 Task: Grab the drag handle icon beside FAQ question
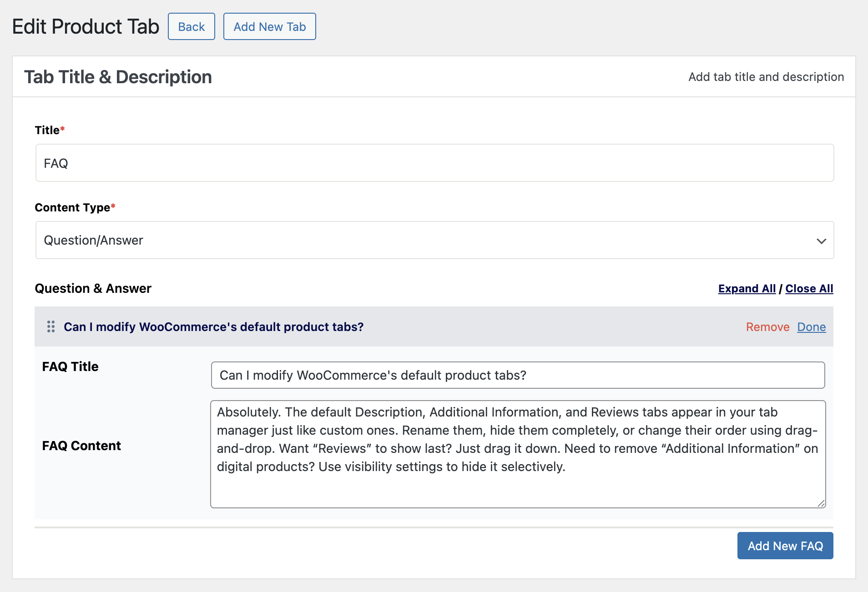(51, 326)
